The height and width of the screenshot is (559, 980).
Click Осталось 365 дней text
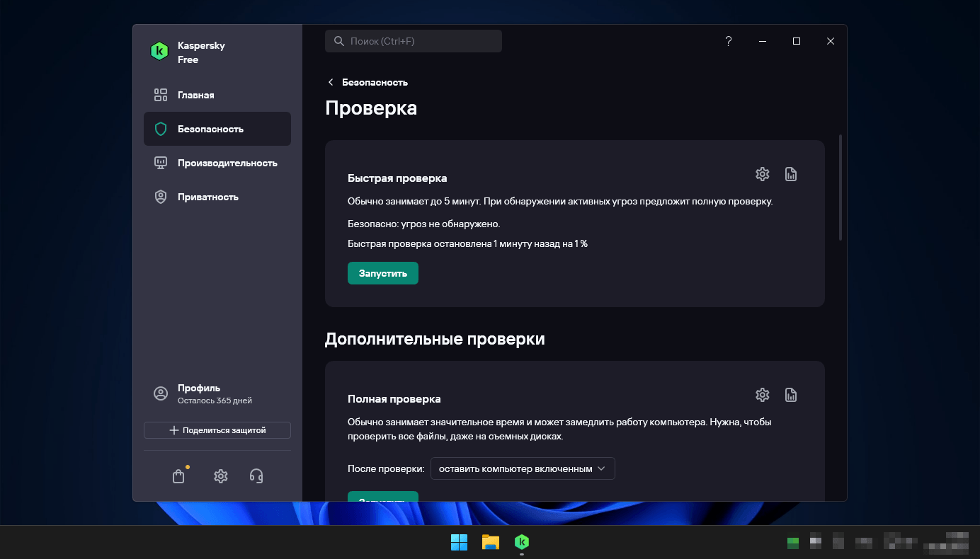[x=215, y=400]
